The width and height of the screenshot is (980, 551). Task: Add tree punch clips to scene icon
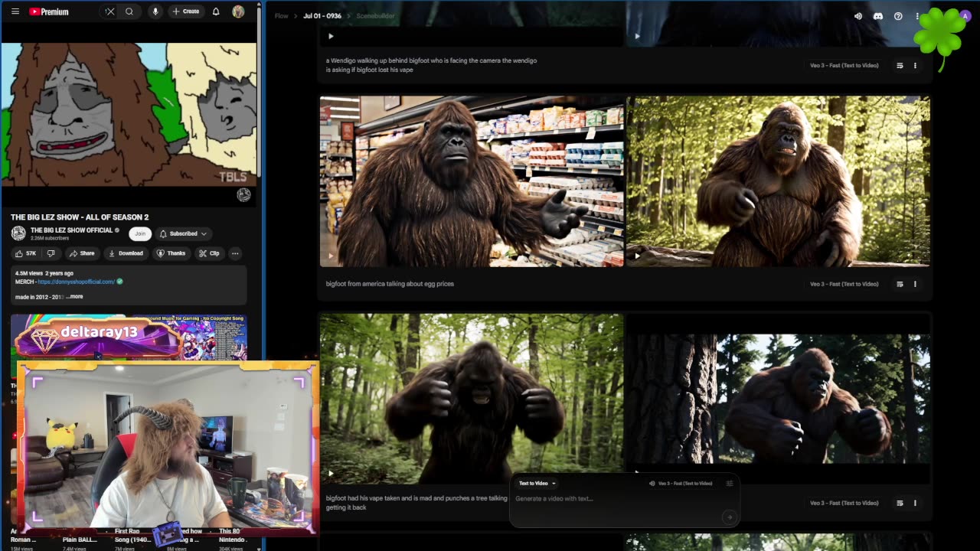900,503
